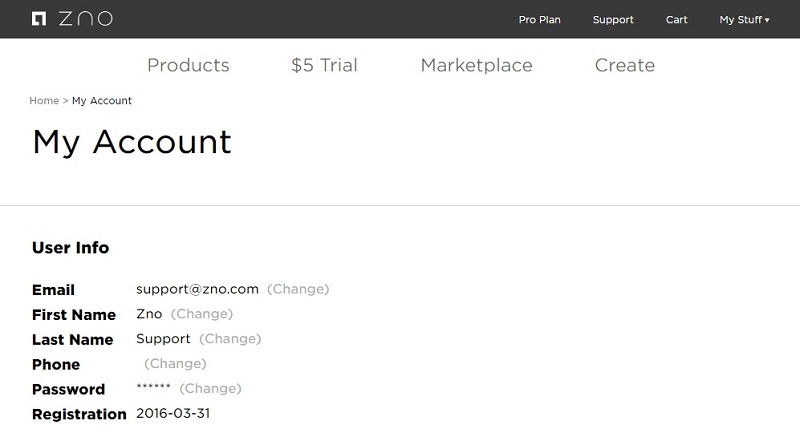Image resolution: width=800 pixels, height=445 pixels.
Task: Open the Cart
Action: [x=676, y=19]
